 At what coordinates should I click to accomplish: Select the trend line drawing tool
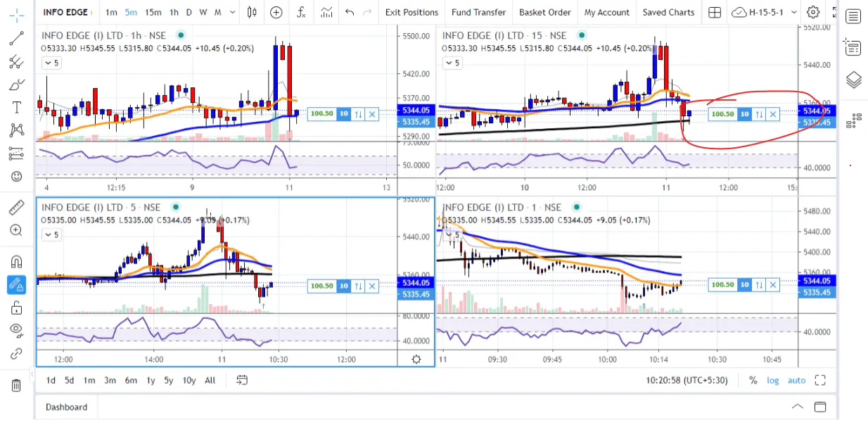click(16, 39)
